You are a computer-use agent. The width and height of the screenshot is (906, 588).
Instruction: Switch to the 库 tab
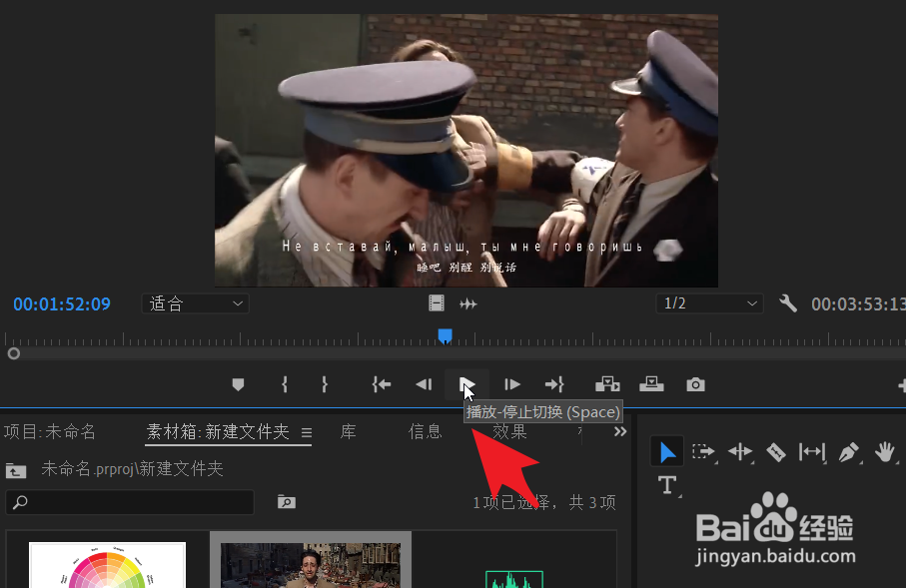(348, 432)
